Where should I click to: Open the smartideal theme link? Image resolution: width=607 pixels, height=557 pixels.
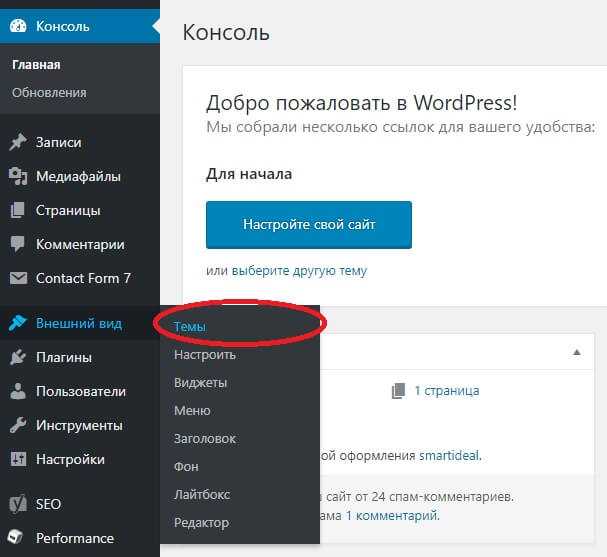(449, 456)
